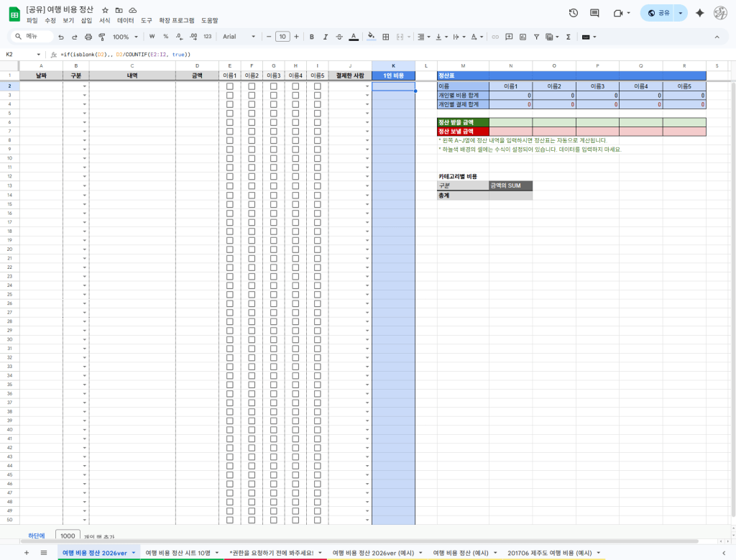Click the print icon
Screen dimensions: 736x560
pyautogui.click(x=88, y=37)
